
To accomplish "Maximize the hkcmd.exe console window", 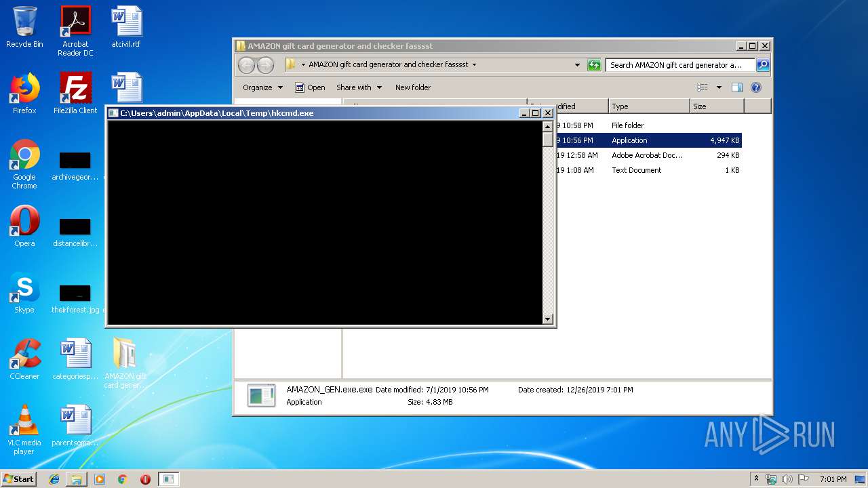I will (536, 113).
